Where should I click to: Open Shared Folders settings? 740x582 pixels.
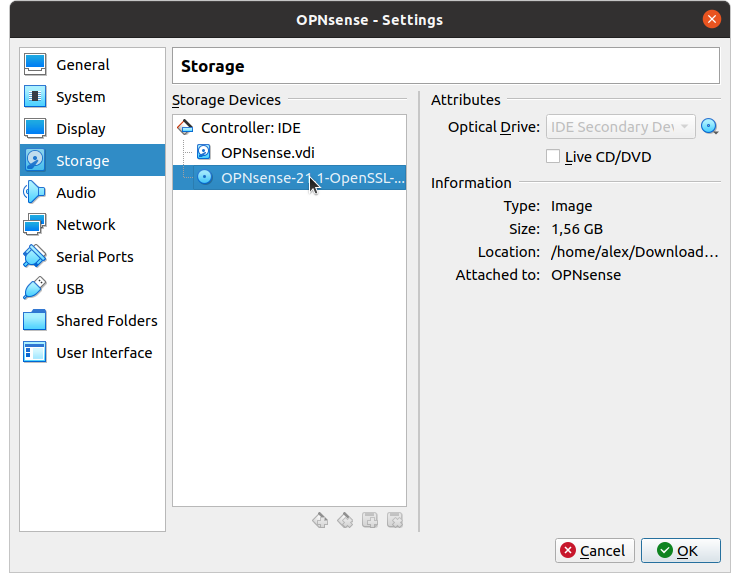pyautogui.click(x=92, y=321)
